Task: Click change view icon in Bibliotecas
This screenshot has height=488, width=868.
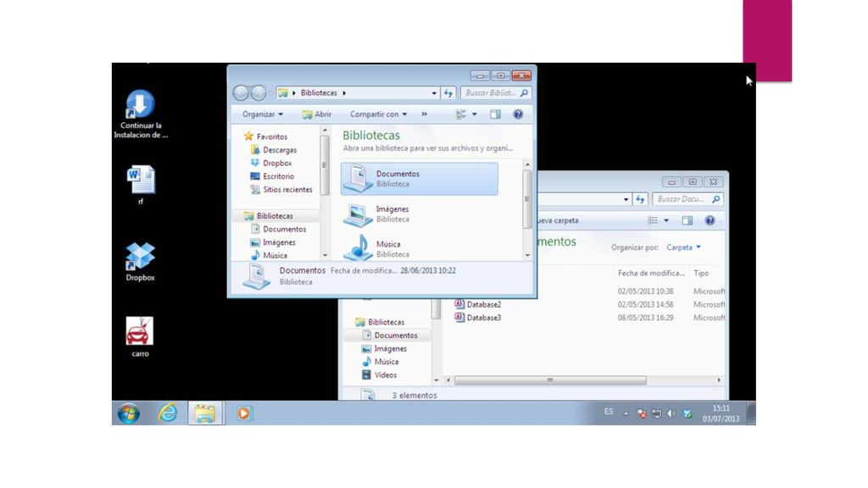Action: pos(460,114)
